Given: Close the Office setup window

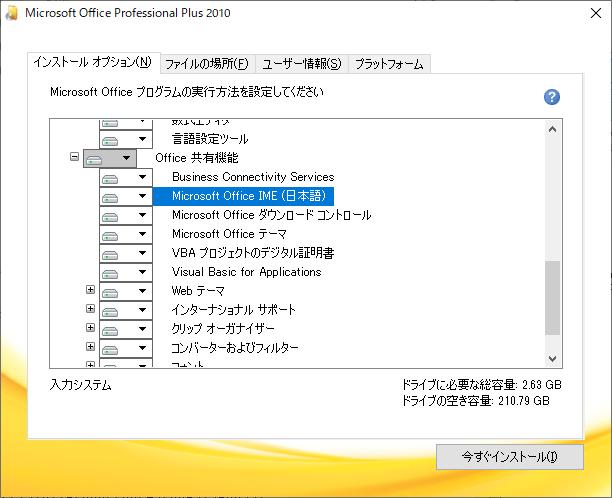Looking at the screenshot, I should pos(596,13).
